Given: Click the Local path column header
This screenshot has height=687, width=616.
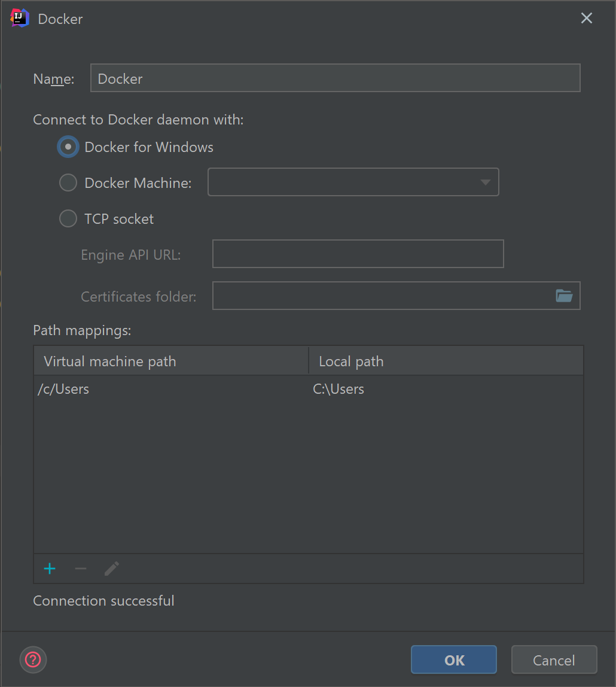Looking at the screenshot, I should pyautogui.click(x=351, y=361).
